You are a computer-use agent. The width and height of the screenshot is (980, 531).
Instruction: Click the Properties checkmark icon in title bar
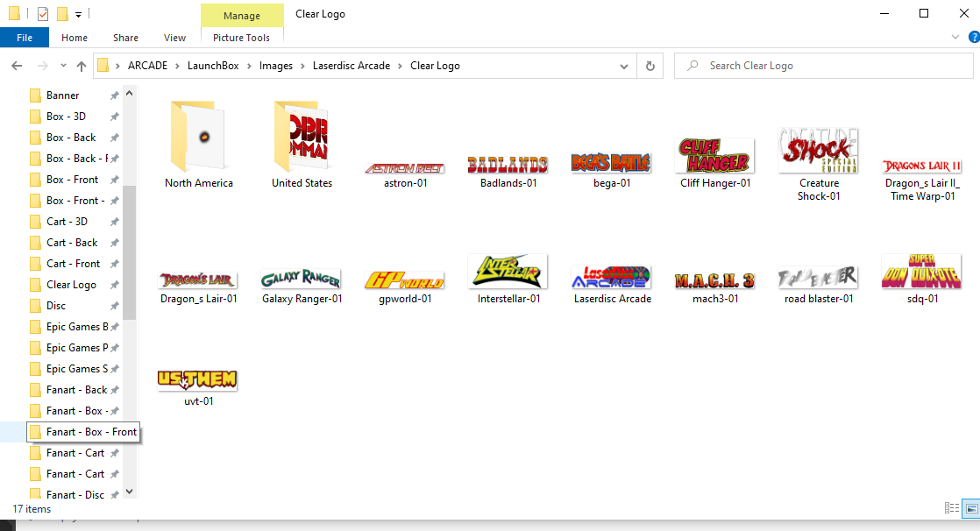click(42, 14)
